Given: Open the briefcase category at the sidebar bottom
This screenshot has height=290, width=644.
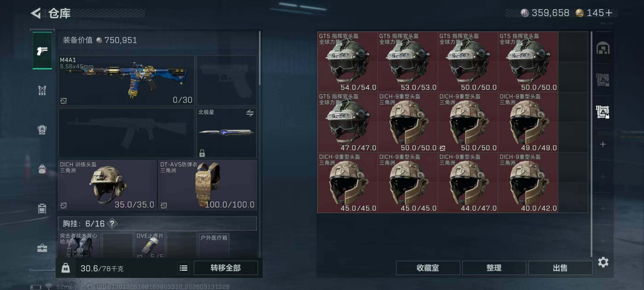Looking at the screenshot, I should pyautogui.click(x=42, y=248).
